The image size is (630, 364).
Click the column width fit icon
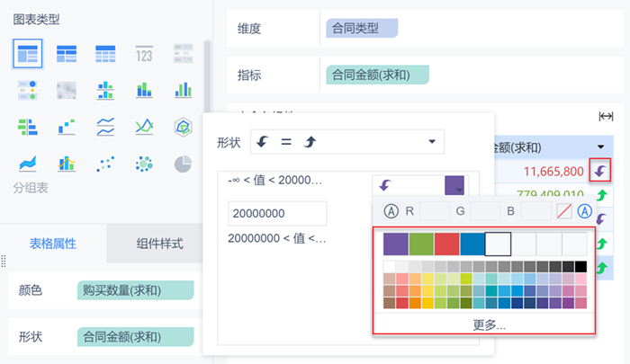pyautogui.click(x=606, y=116)
